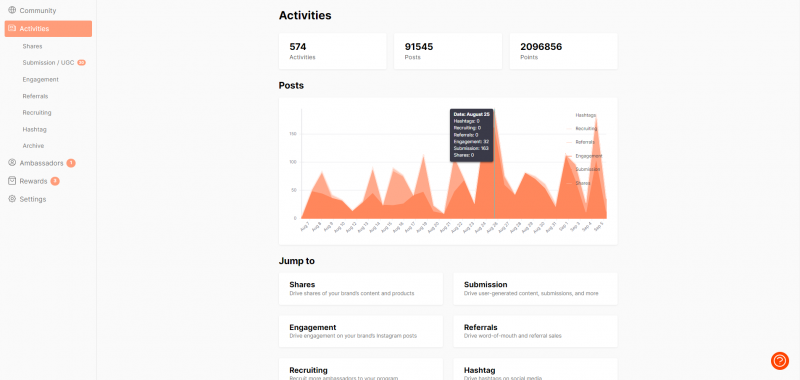Open the orange help chat bubble
This screenshot has height=380, width=800.
point(780,361)
